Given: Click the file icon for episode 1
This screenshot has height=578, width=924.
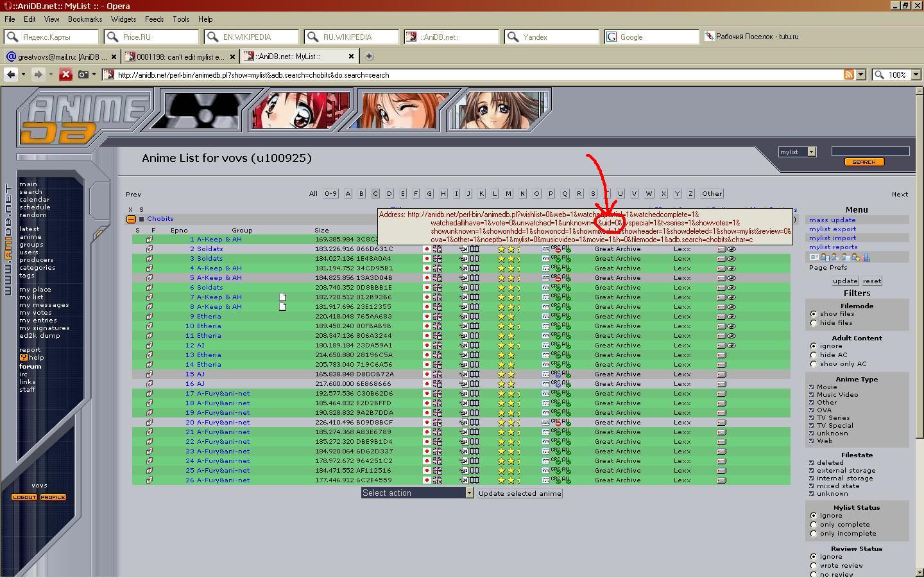Looking at the screenshot, I should coord(149,240).
